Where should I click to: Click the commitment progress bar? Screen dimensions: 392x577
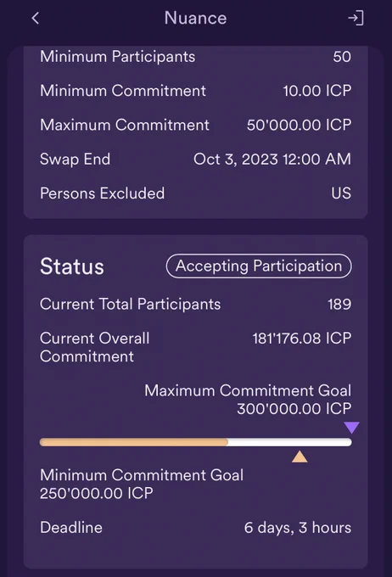195,442
